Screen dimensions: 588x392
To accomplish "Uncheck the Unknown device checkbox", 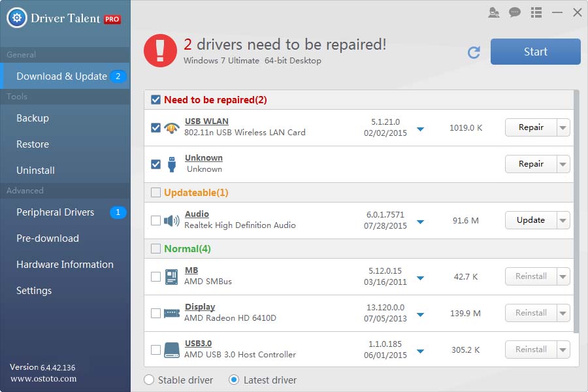I will tap(155, 164).
